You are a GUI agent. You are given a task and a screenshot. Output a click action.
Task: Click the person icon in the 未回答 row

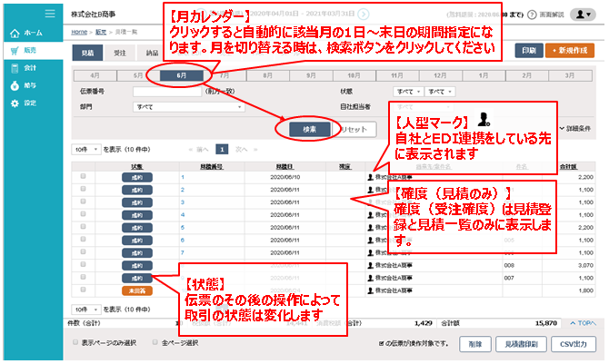370,290
